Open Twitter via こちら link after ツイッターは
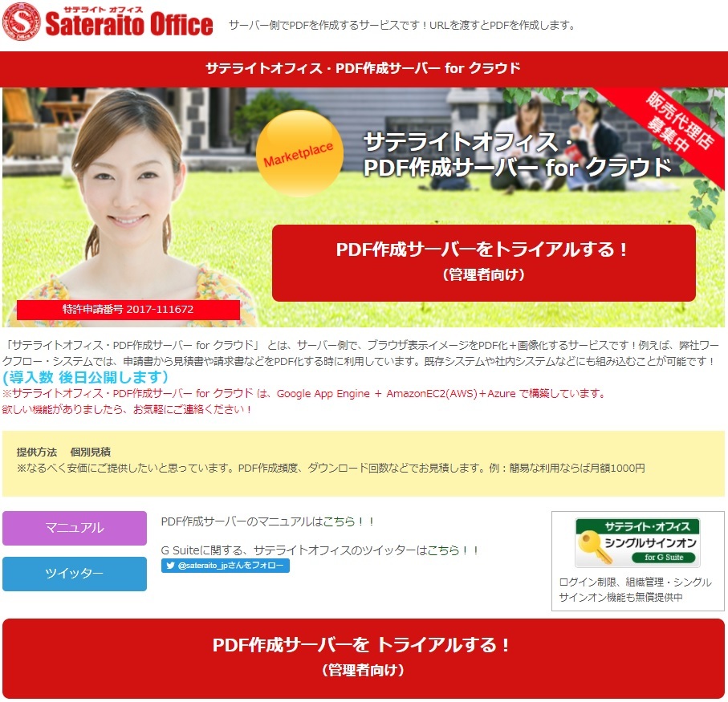This screenshot has width=728, height=702. pos(442,550)
